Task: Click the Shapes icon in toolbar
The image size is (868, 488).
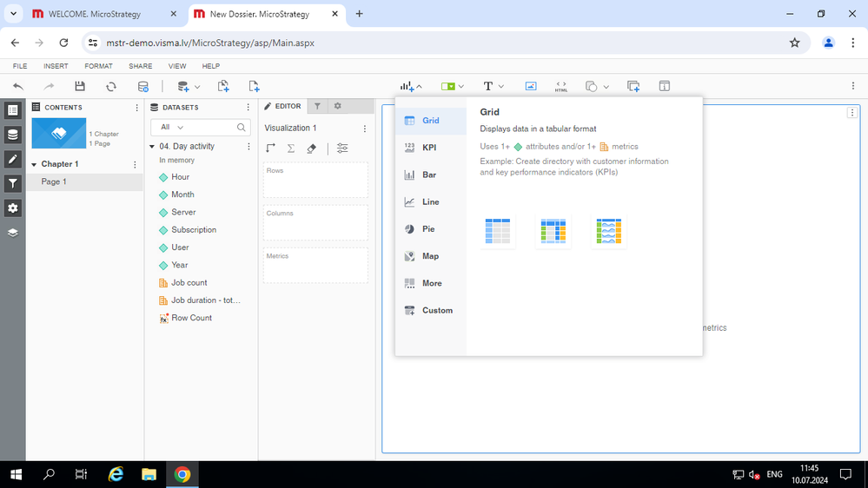Action: [x=591, y=86]
